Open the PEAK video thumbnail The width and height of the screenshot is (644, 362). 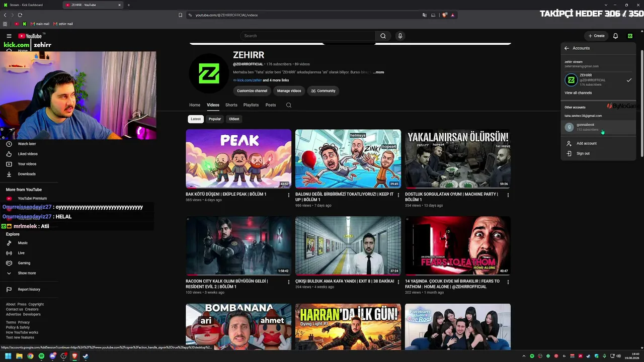pos(238,159)
